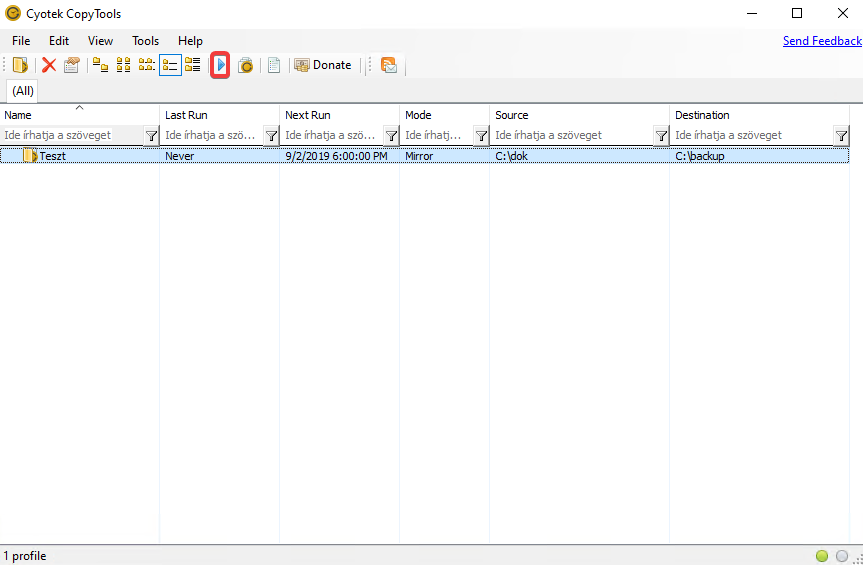Image resolution: width=863 pixels, height=565 pixels.
Task: Select the details view mode button
Action: click(x=170, y=65)
